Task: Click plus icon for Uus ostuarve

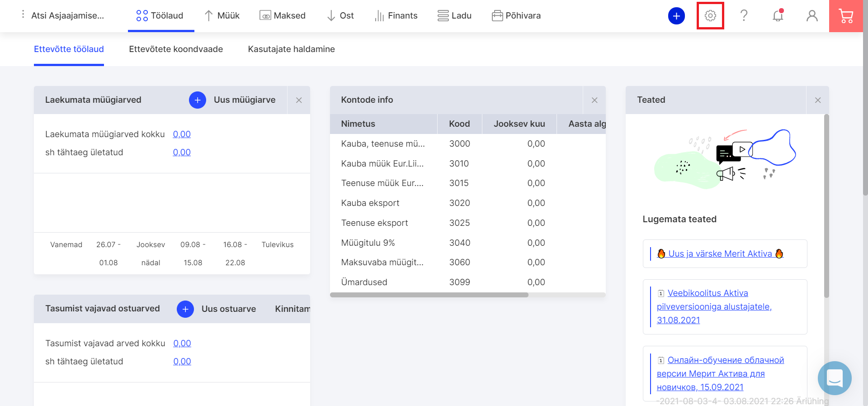Action: (185, 309)
